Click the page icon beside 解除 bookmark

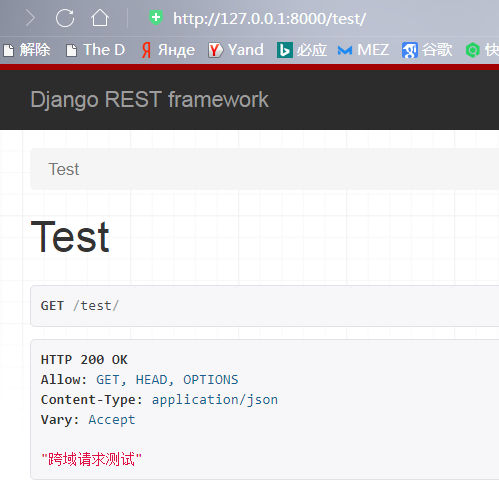pyautogui.click(x=9, y=51)
